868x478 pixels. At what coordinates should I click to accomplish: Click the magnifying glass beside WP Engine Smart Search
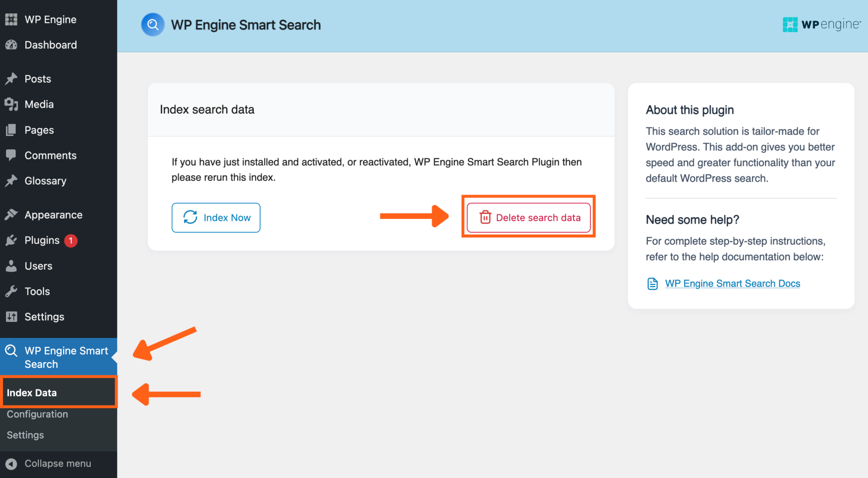click(11, 351)
